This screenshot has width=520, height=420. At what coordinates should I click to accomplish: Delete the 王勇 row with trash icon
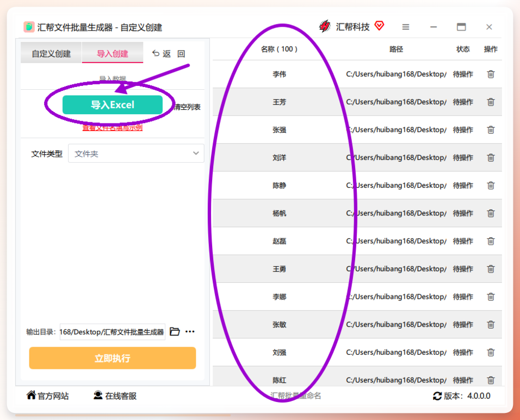coord(491,269)
